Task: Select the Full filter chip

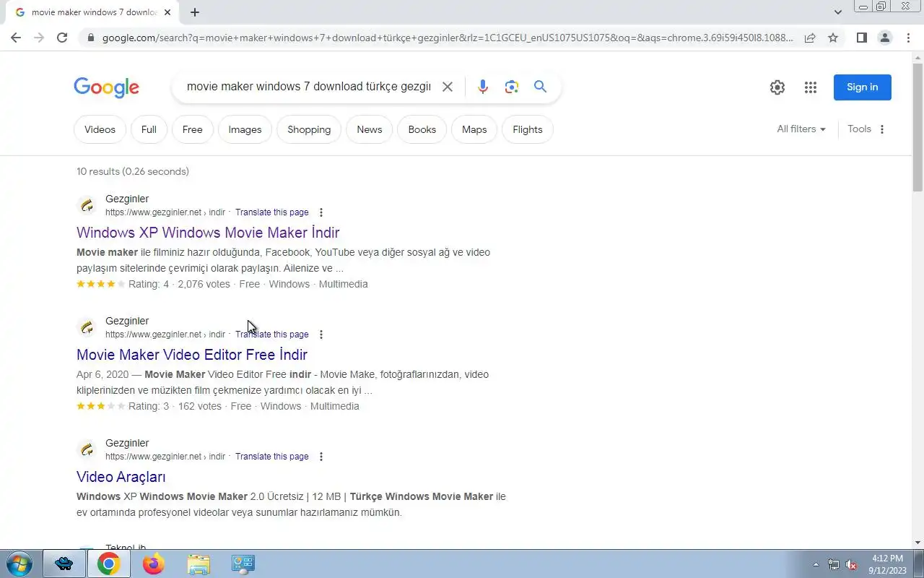Action: pyautogui.click(x=149, y=130)
